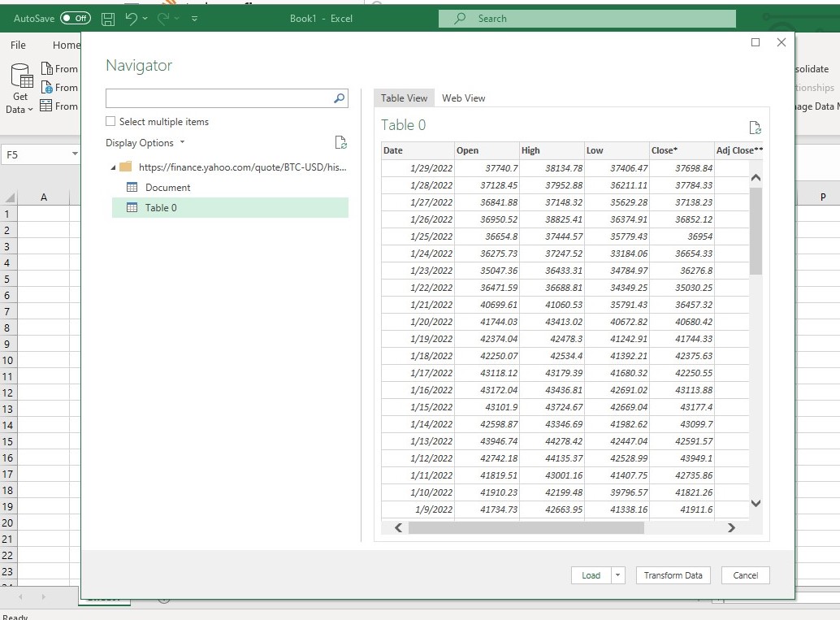Open the Name Box dropdown arrow

pos(75,154)
